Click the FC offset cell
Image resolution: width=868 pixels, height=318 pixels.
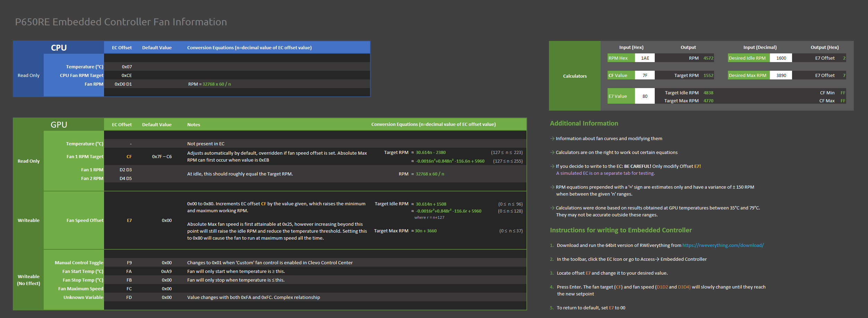click(129, 289)
